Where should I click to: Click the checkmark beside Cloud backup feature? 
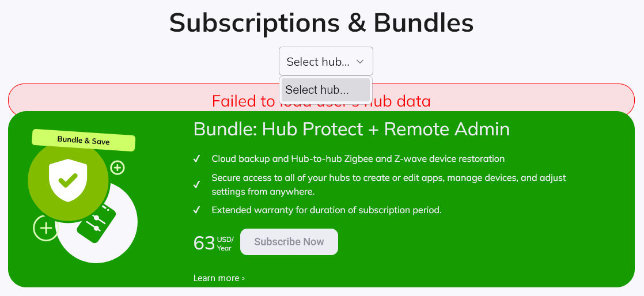pos(196,158)
